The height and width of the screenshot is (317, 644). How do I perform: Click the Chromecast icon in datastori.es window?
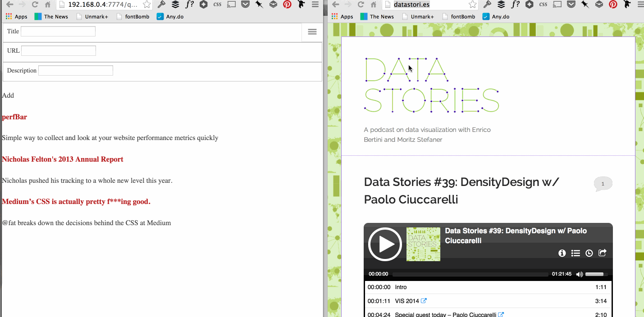click(x=557, y=5)
